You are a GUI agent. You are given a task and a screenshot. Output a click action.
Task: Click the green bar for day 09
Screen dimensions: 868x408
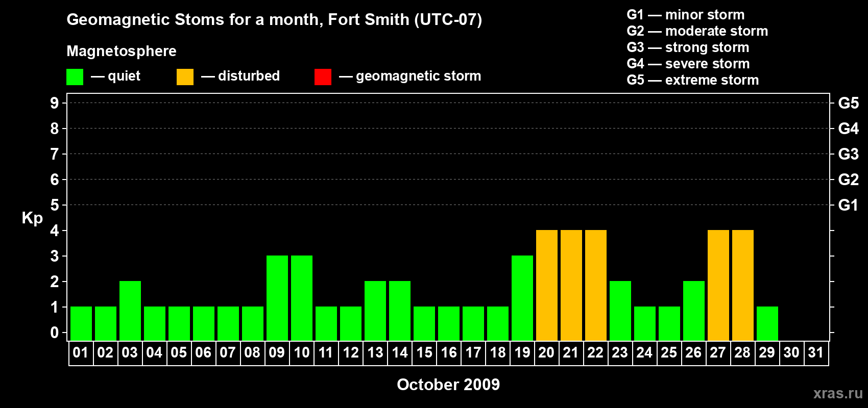[x=277, y=298]
